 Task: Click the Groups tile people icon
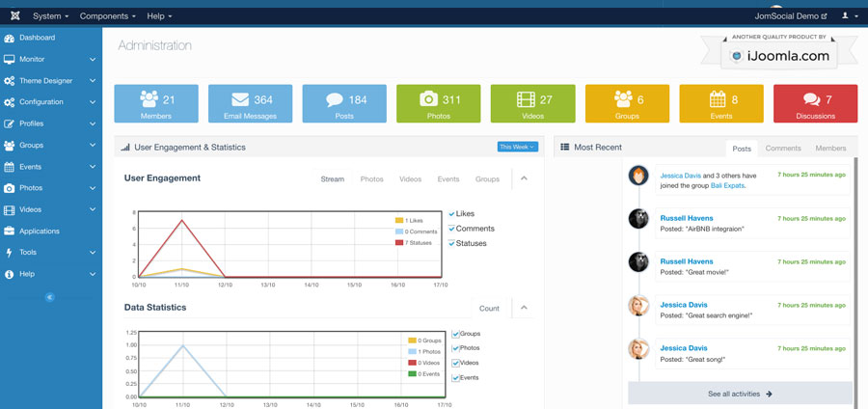623,98
